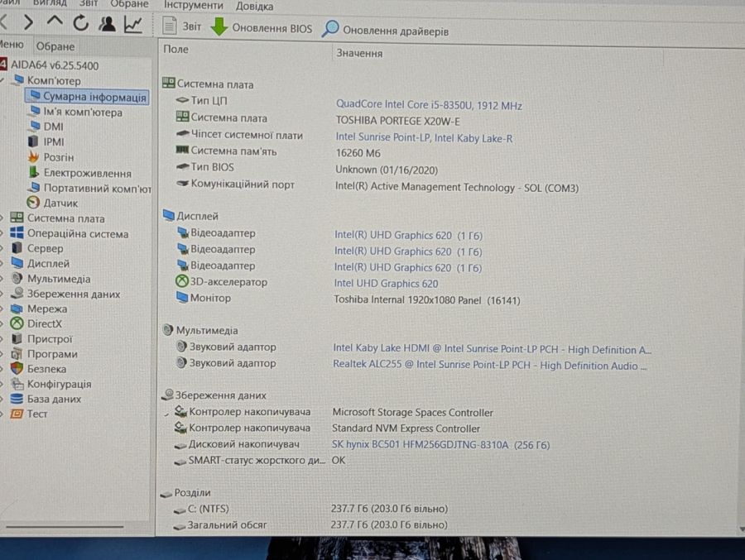This screenshot has width=745, height=560.
Task: Click the tree panel horizontal scrollbar
Action: [65, 526]
